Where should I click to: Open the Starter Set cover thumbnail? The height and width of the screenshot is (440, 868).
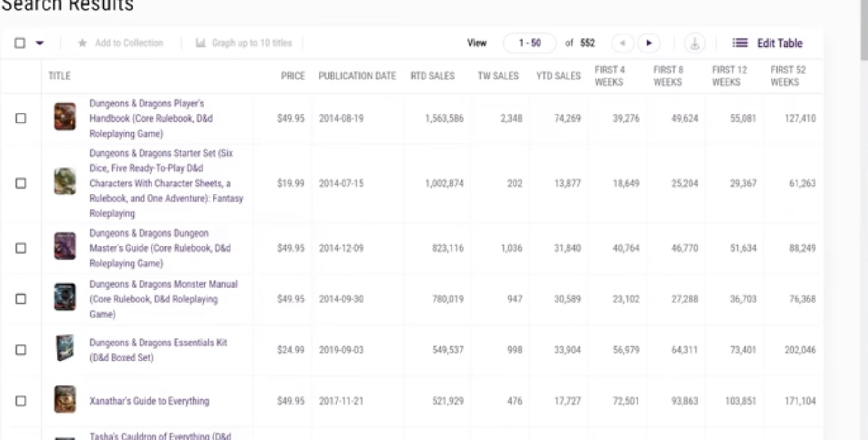65,181
